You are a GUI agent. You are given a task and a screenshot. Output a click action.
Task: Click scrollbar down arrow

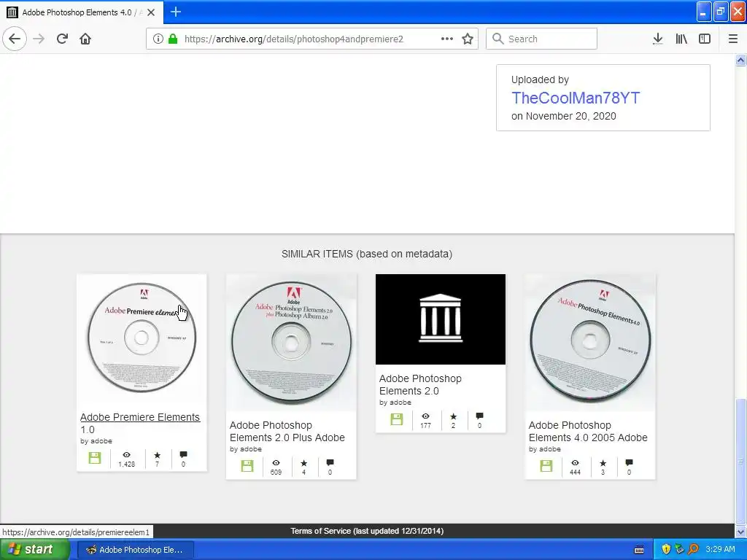[740, 532]
